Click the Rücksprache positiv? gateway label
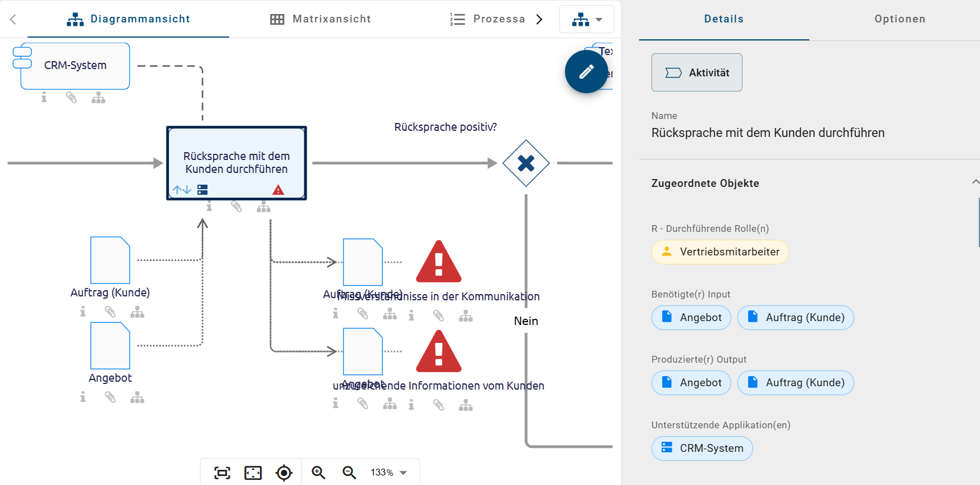This screenshot has height=485, width=980. (x=445, y=127)
